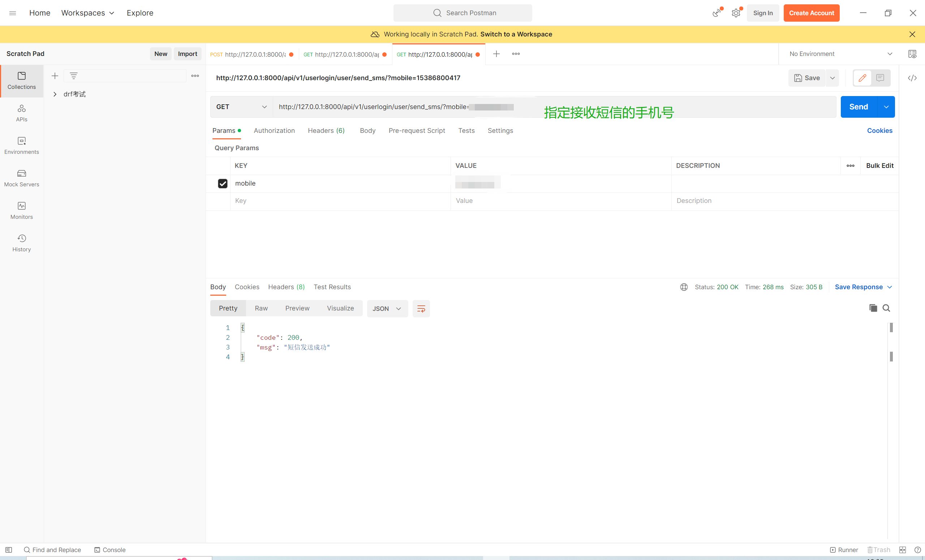Toggle response line wrap icon
The width and height of the screenshot is (925, 560).
[421, 309]
